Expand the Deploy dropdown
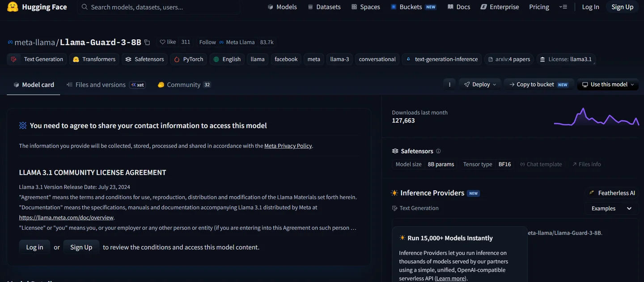This screenshot has width=644, height=282. click(x=480, y=84)
